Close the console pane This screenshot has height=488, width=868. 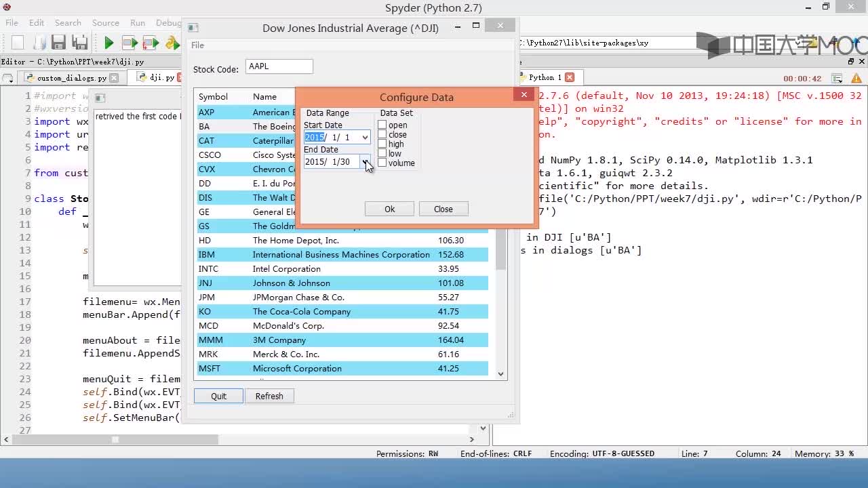pyautogui.click(x=861, y=62)
